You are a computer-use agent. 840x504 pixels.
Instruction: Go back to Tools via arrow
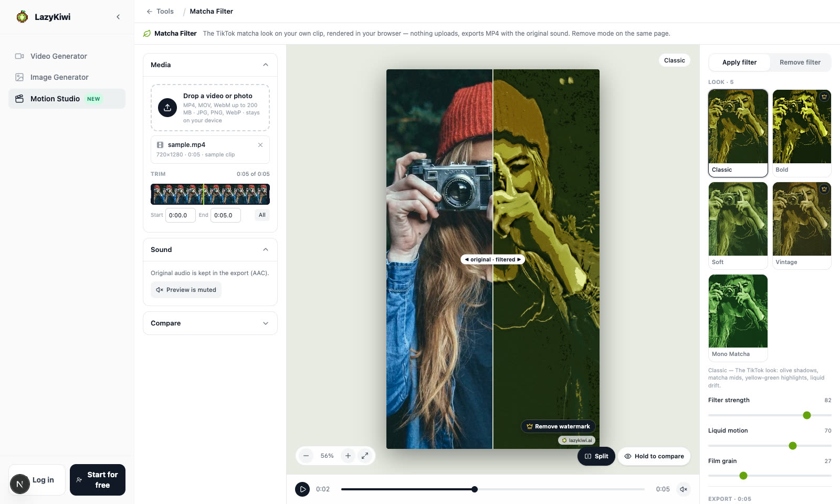click(x=160, y=11)
